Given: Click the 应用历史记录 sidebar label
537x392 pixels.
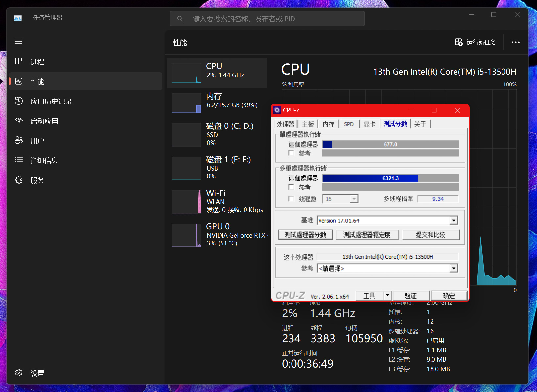Looking at the screenshot, I should 51,101.
